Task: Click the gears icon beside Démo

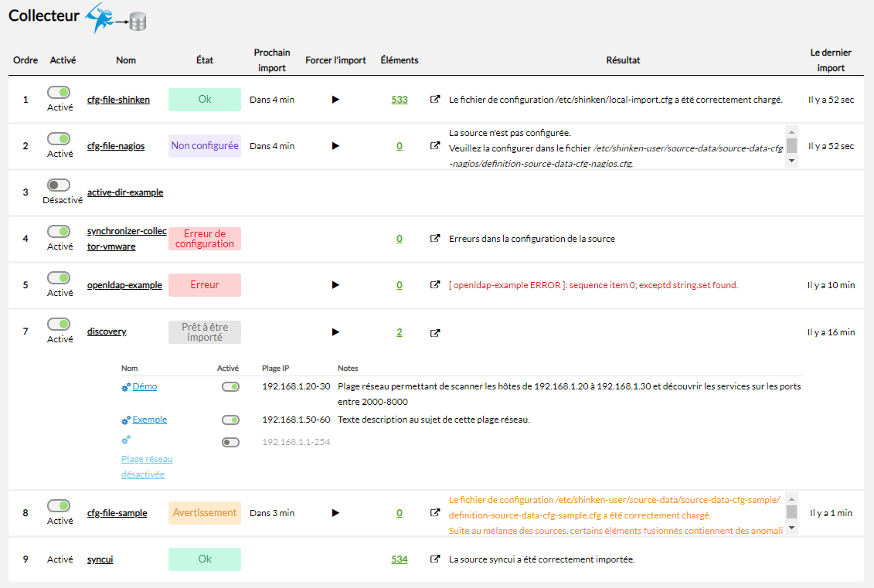Action: (x=126, y=387)
